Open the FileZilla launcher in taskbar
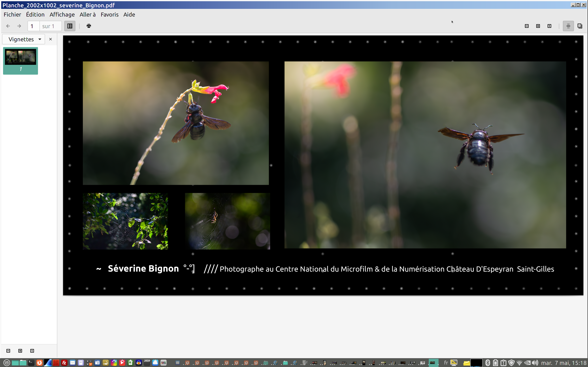 tap(64, 363)
